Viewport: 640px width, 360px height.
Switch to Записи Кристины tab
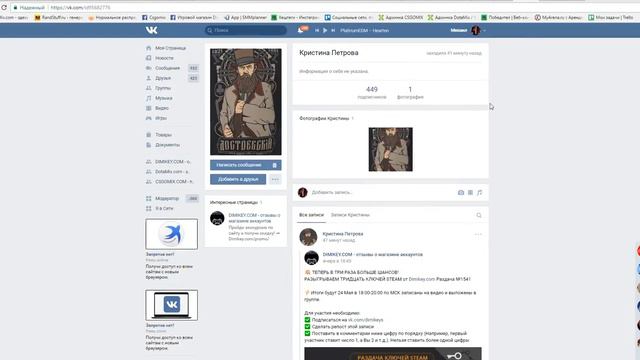(x=350, y=215)
